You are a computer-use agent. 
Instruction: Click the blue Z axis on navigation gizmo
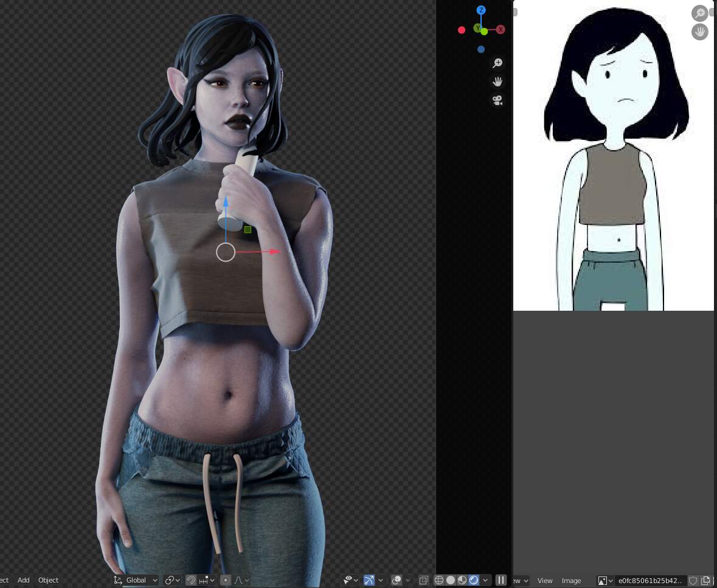(480, 10)
